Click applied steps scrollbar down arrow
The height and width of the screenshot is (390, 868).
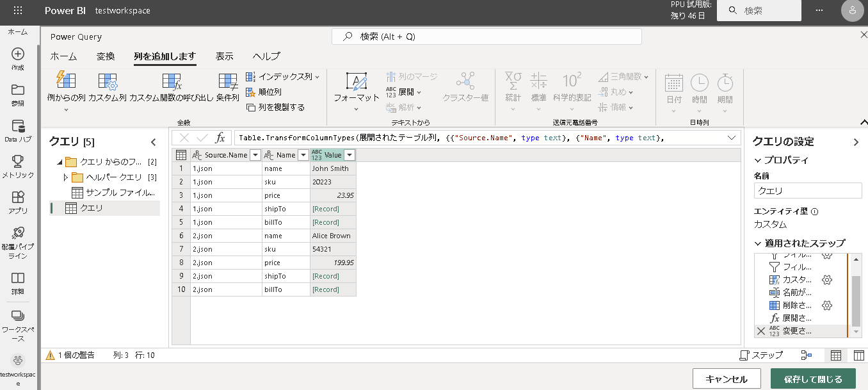click(856, 333)
